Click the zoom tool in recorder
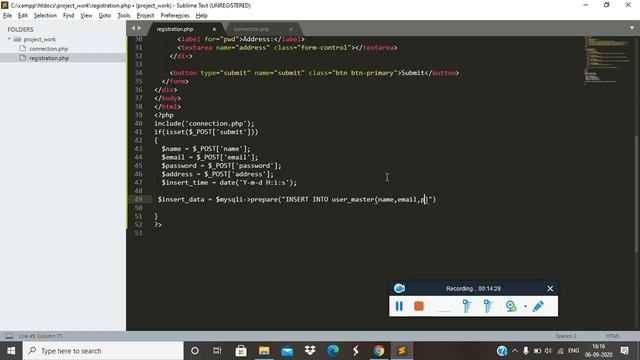This screenshot has width=640, height=360. point(511,306)
